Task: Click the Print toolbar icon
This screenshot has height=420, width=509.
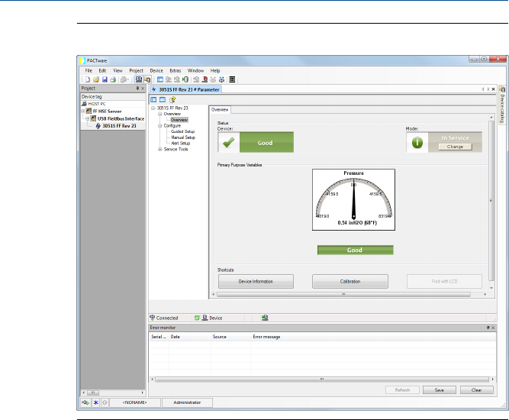Action: [113, 79]
